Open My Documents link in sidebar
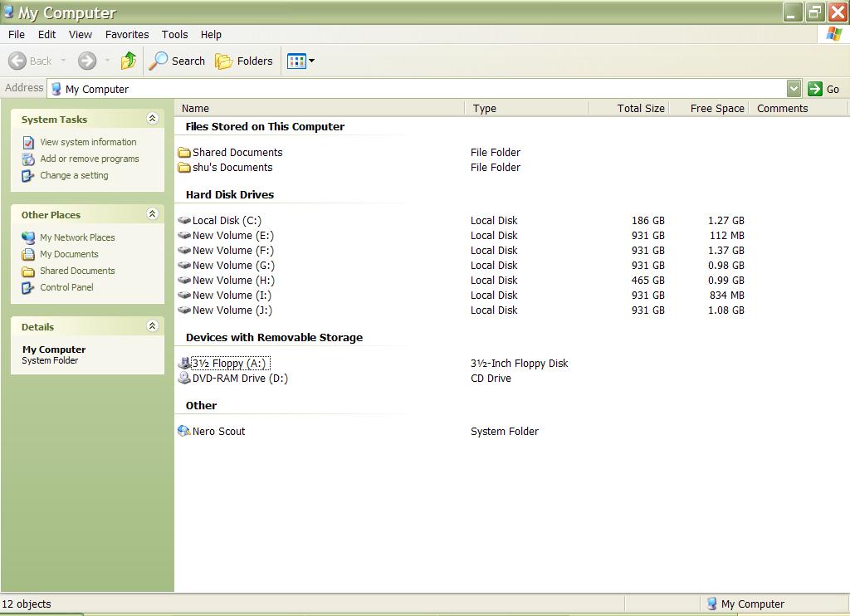The width and height of the screenshot is (850, 616). [70, 254]
